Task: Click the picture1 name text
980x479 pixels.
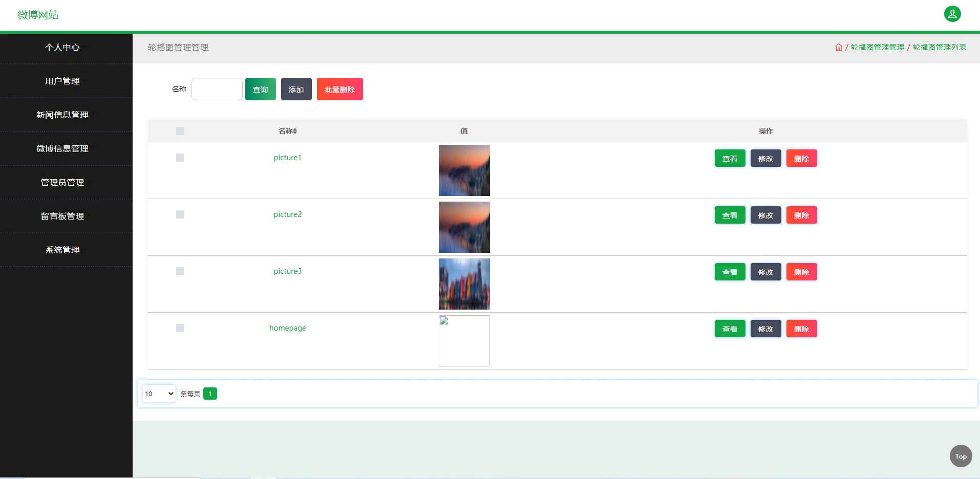Action: [288, 158]
